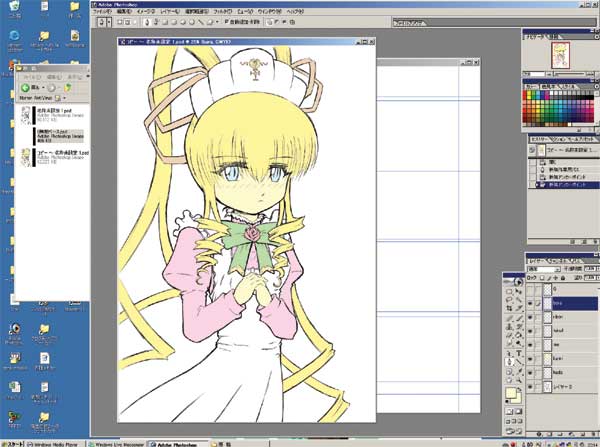Select the Rectangular Marquee tool in toolbox
The width and height of the screenshot is (600, 447).
coord(509,291)
